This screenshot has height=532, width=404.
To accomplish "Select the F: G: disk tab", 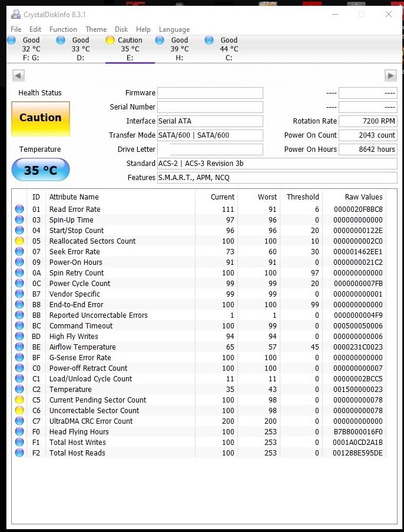I will 31,49.
